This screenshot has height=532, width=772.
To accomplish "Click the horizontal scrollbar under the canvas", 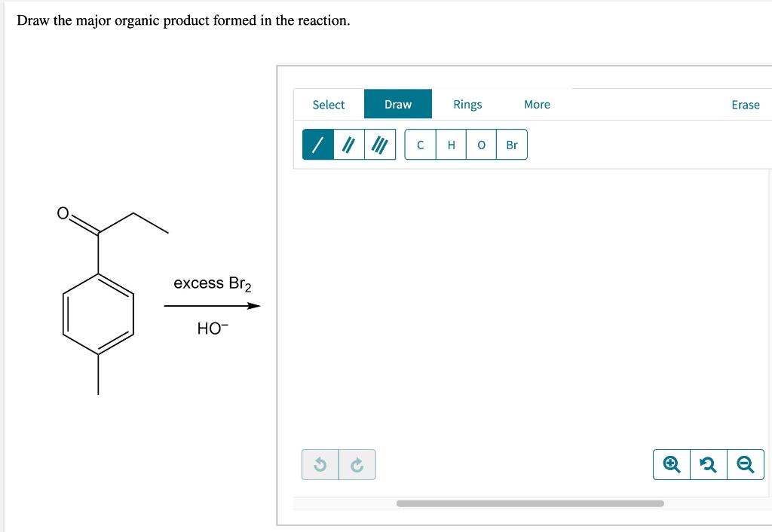I will point(530,503).
